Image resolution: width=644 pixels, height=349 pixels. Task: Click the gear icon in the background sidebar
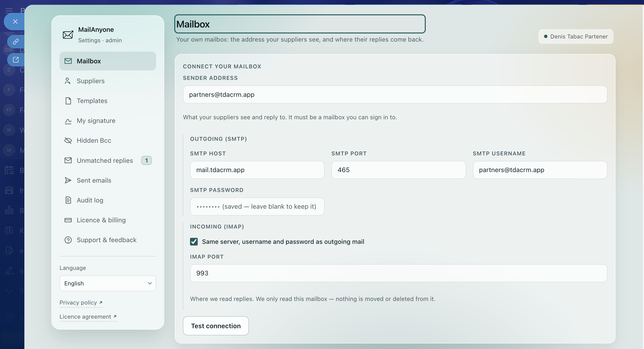(9, 317)
